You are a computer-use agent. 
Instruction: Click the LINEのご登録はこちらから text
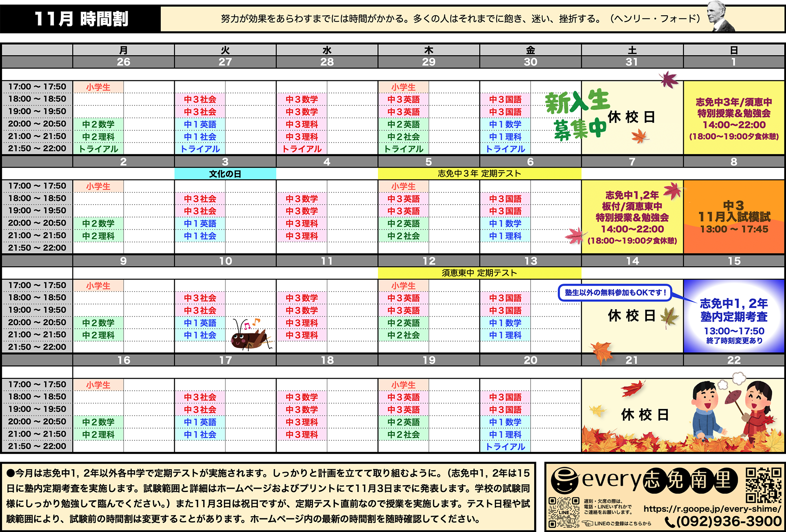[623, 523]
